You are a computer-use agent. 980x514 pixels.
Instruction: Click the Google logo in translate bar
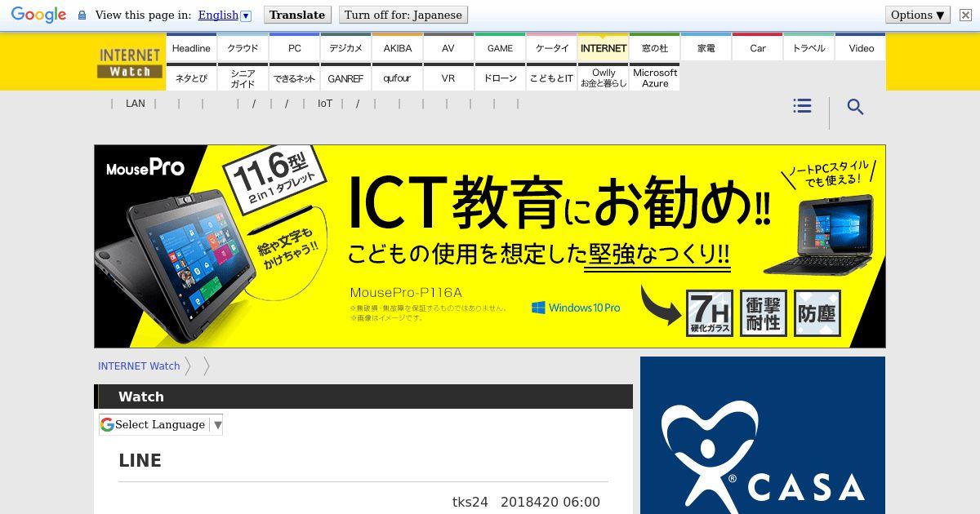[38, 15]
